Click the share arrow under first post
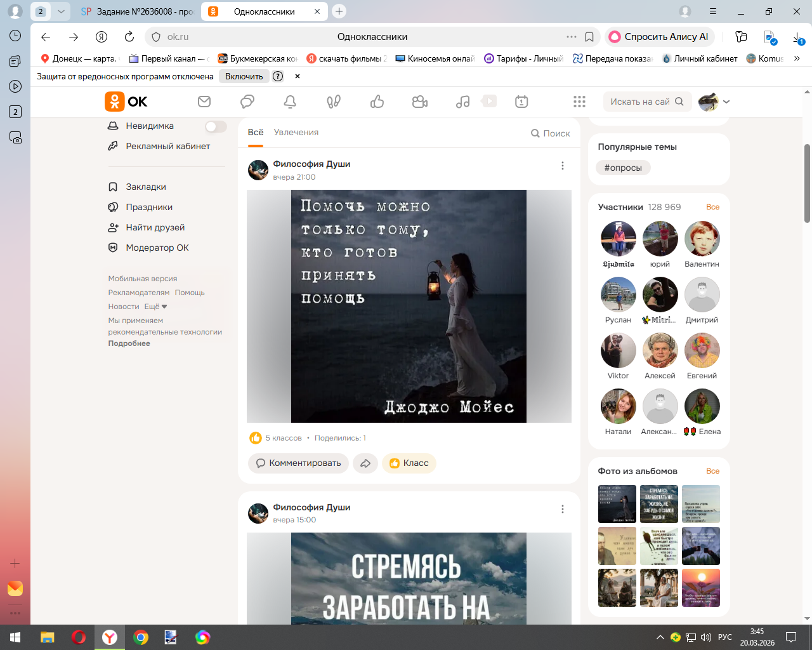812x650 pixels. click(365, 463)
